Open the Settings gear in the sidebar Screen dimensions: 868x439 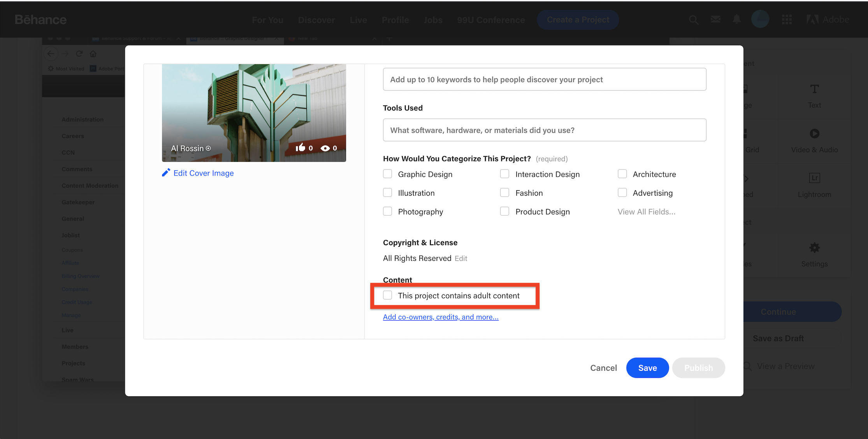coord(814,248)
